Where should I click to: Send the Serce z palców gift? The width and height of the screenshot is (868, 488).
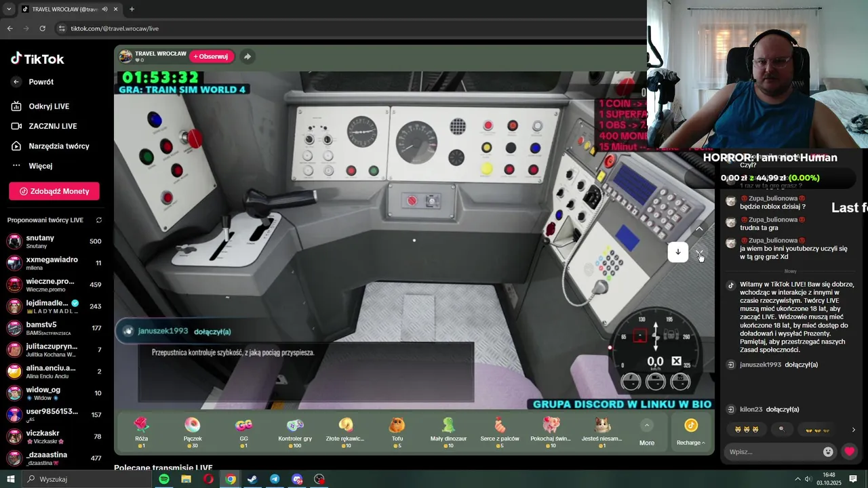(500, 432)
